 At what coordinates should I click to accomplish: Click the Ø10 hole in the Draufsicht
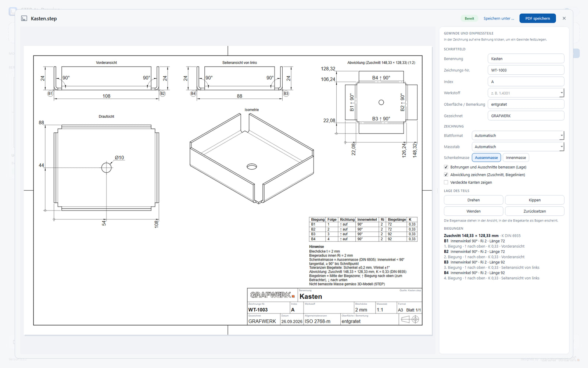click(107, 168)
